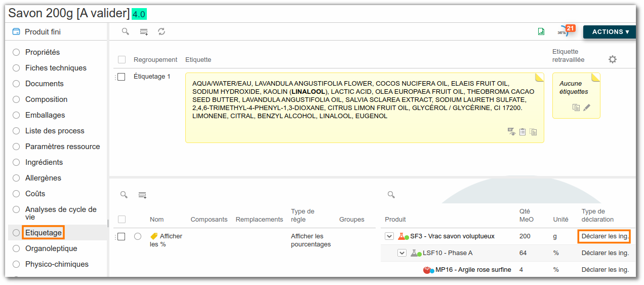Screen dimensions: 644x285
Task: Open the 36% completion indicator with badge 21
Action: [x=565, y=30]
